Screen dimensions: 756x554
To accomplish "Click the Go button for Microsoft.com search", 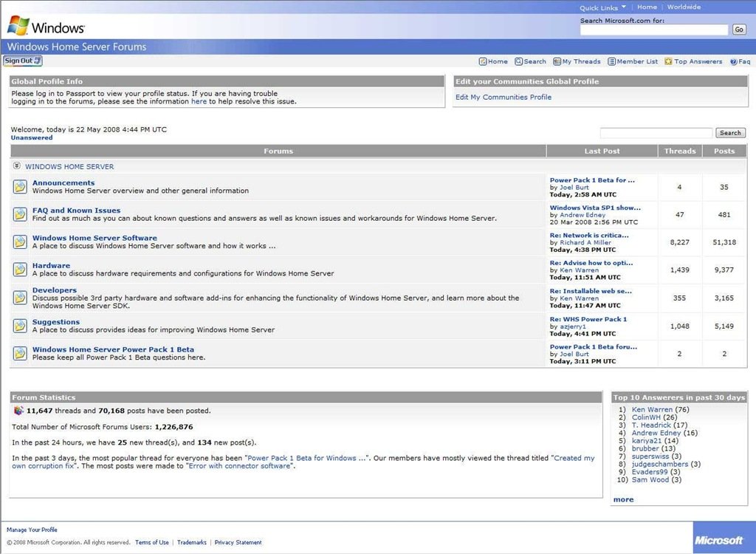I will [738, 30].
